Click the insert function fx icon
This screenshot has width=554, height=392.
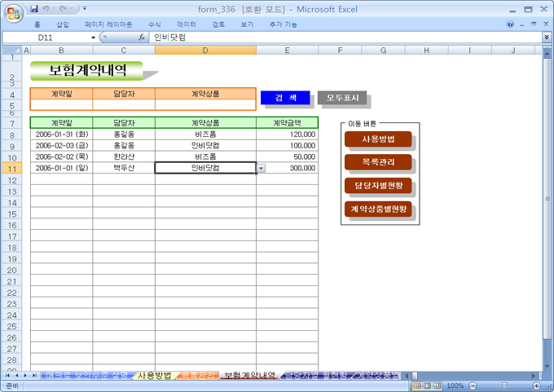[x=141, y=37]
